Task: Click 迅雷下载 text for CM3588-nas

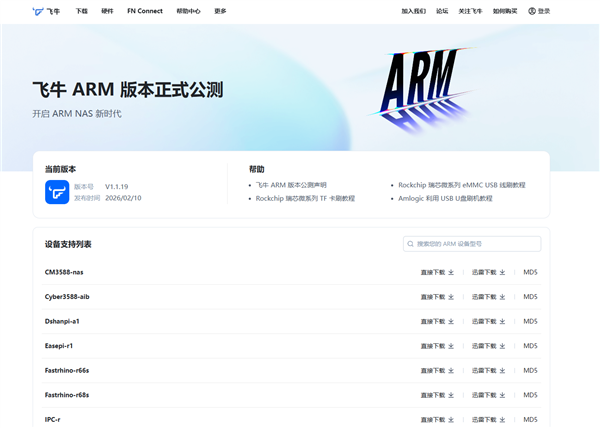Action: click(484, 272)
